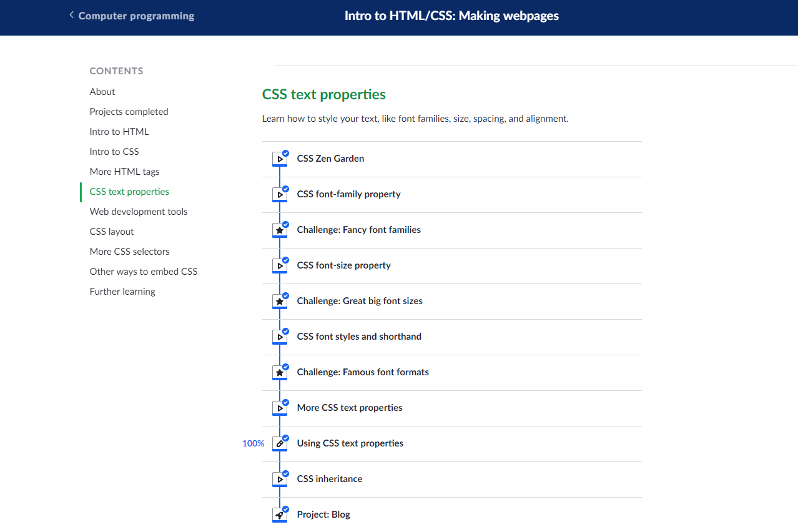Click the 100% score label
This screenshot has height=532, width=798.
tap(253, 443)
